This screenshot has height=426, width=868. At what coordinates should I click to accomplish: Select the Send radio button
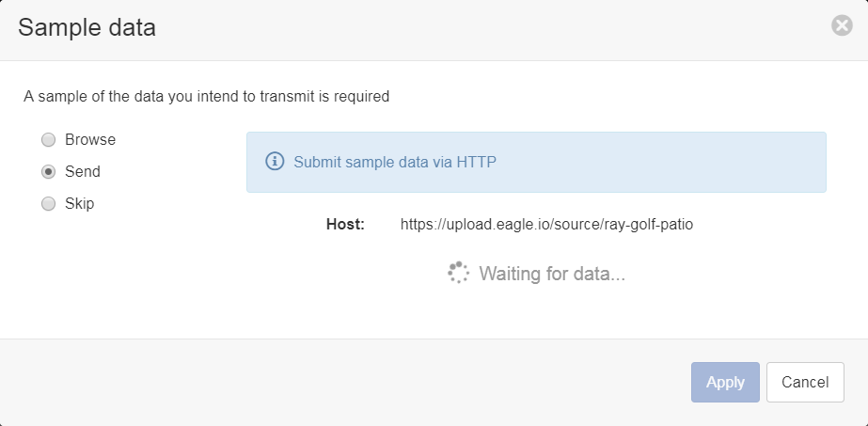click(49, 172)
